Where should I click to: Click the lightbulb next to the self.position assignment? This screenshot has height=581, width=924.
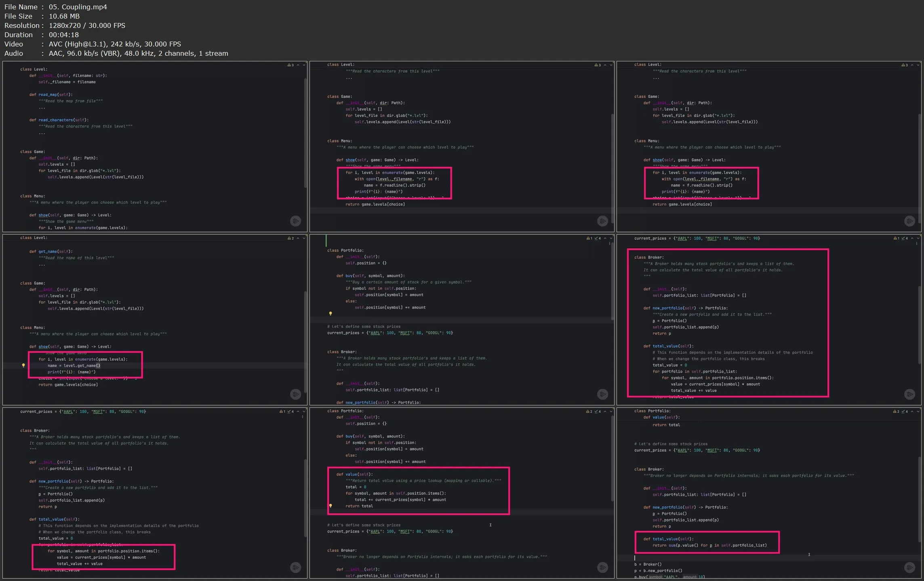click(x=330, y=314)
